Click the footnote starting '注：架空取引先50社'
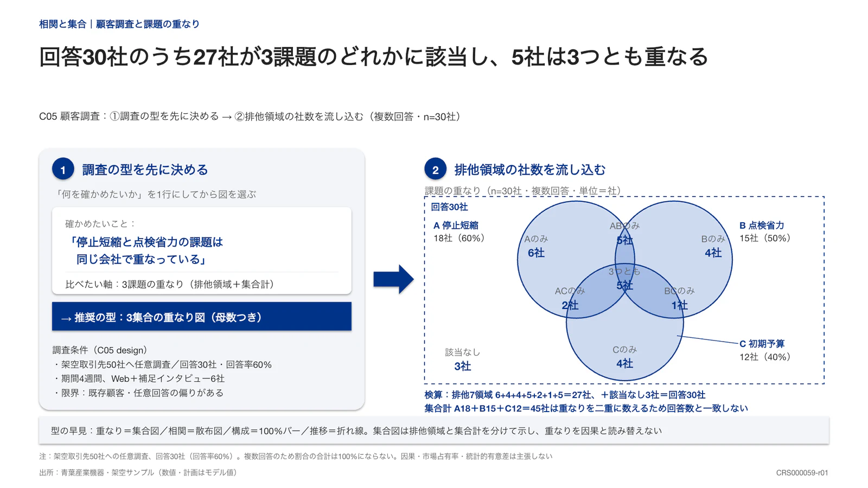Viewport: 868px width, 488px height. (296, 457)
